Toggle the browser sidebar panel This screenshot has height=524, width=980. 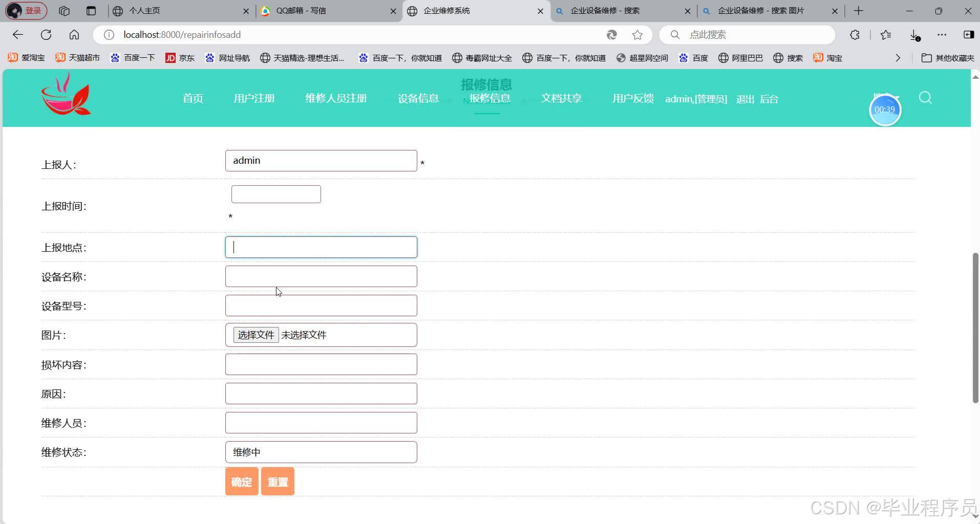[968, 35]
